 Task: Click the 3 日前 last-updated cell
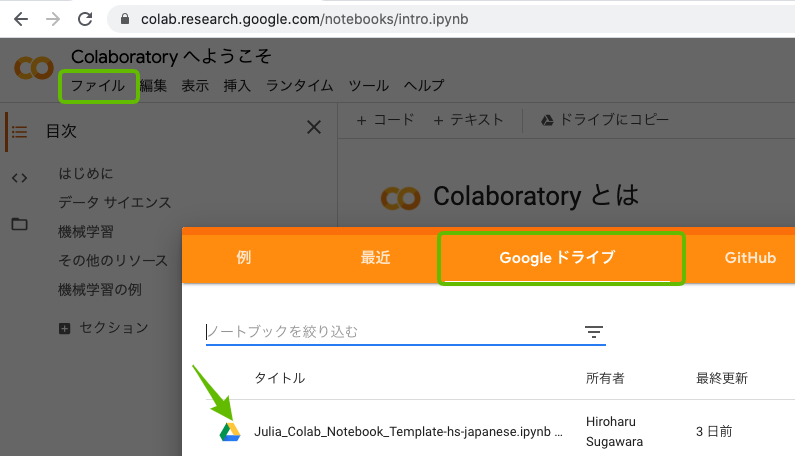click(714, 432)
